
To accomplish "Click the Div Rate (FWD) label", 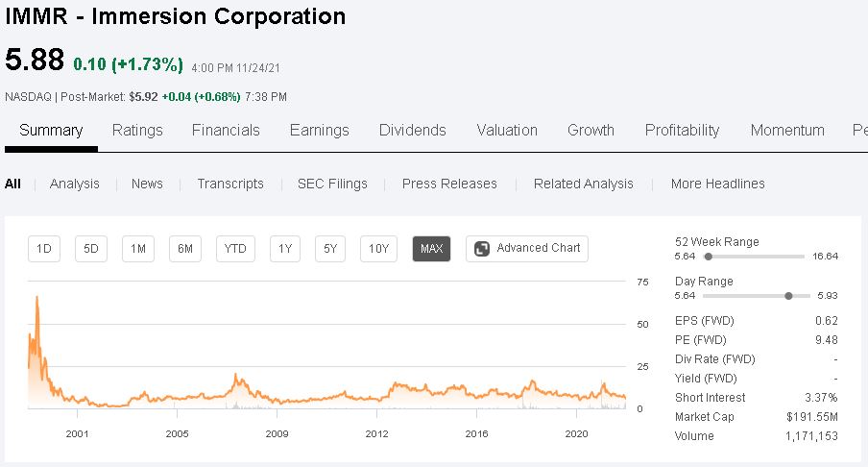I will pos(714,359).
